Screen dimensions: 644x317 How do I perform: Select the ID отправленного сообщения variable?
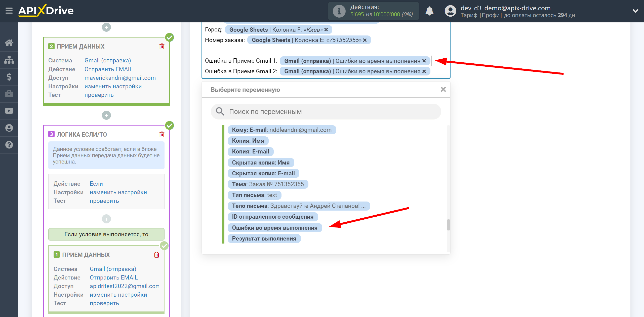273,217
